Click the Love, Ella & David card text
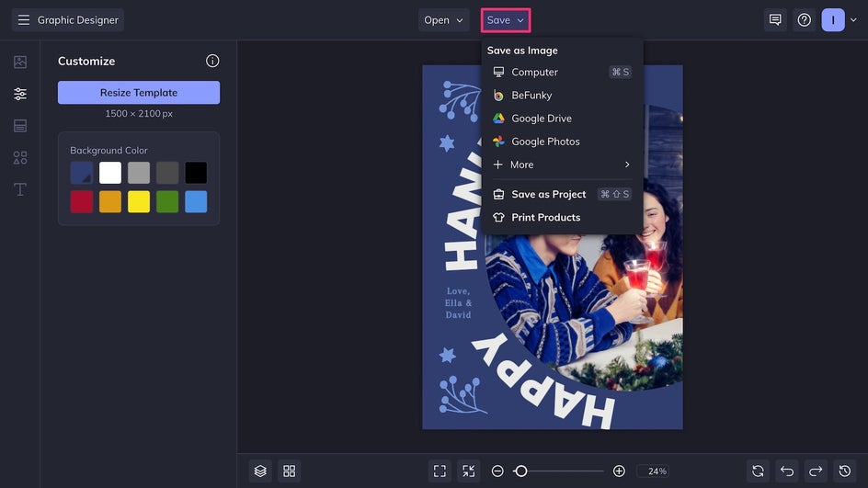Screen dimensions: 868x488 (x=458, y=302)
